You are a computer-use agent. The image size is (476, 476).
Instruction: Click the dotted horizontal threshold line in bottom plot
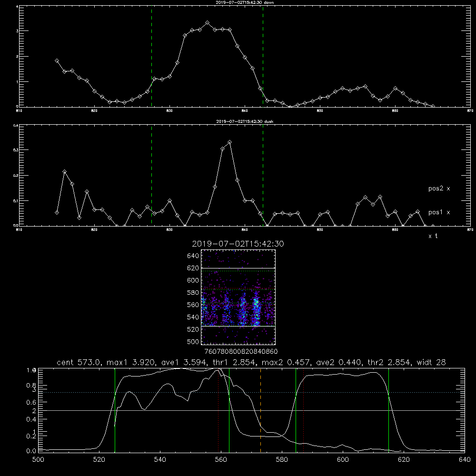tap(251, 393)
